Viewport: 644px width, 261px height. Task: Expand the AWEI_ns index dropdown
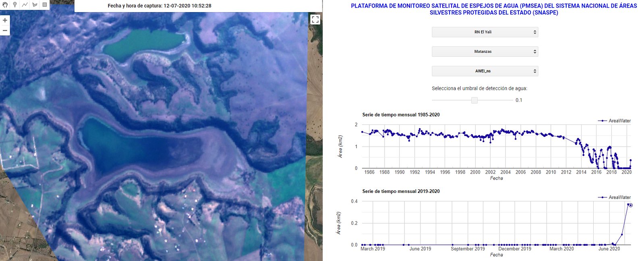coord(485,71)
